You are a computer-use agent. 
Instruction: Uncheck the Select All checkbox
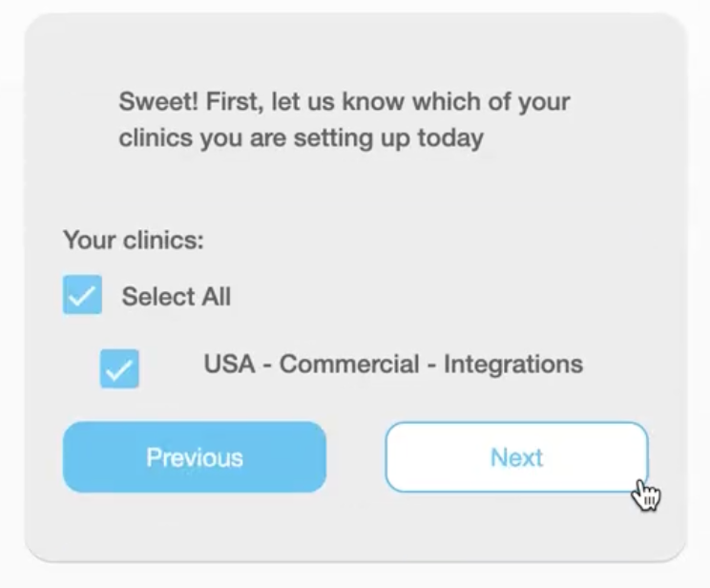click(x=82, y=294)
